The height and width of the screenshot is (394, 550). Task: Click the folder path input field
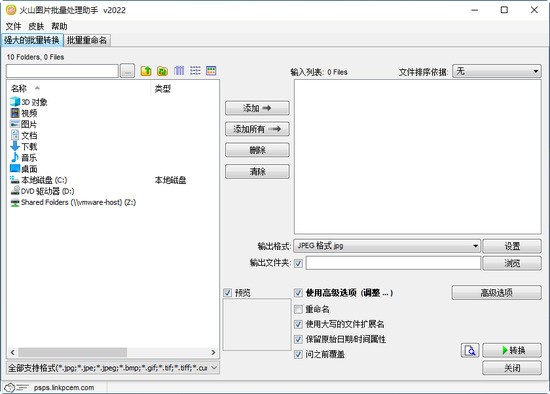[62, 71]
